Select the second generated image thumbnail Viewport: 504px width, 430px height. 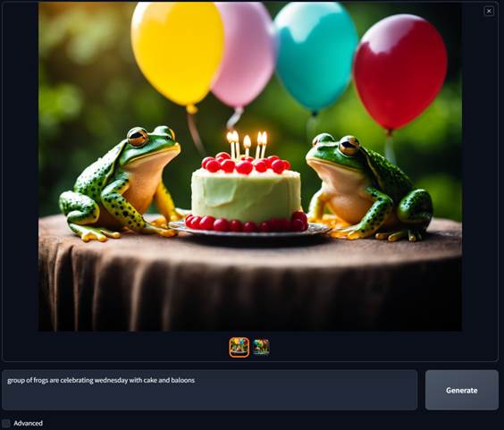pos(261,348)
